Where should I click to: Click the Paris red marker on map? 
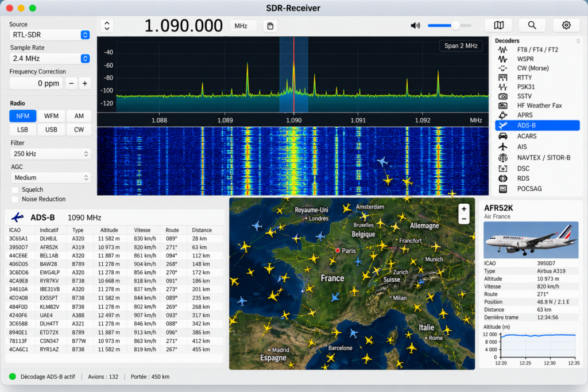click(338, 250)
